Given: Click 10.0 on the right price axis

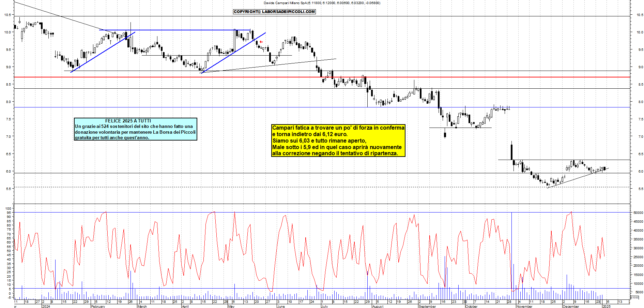Looking at the screenshot, I should pyautogui.click(x=640, y=32).
